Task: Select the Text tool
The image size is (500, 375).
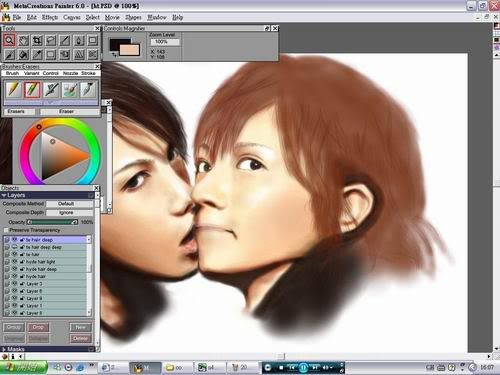Action: pos(79,54)
